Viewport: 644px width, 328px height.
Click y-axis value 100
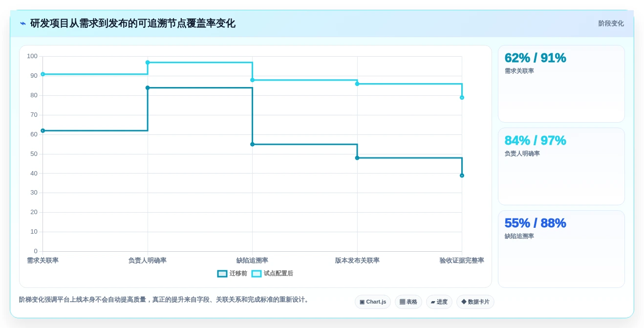(x=32, y=56)
